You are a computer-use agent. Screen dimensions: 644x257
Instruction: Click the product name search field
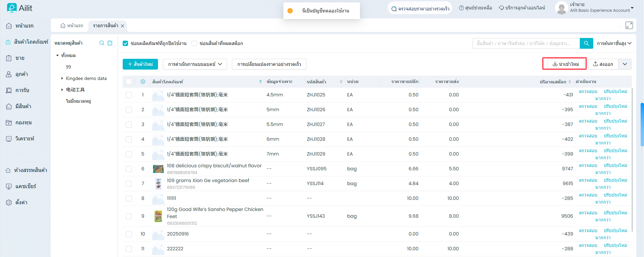point(526,43)
